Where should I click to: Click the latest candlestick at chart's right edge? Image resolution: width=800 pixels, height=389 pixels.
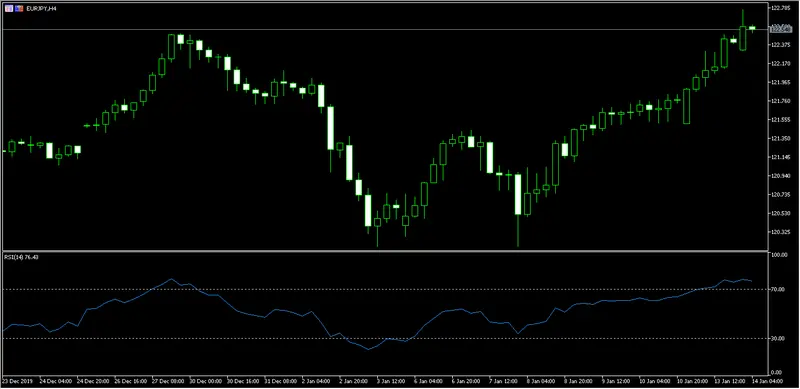pos(752,29)
